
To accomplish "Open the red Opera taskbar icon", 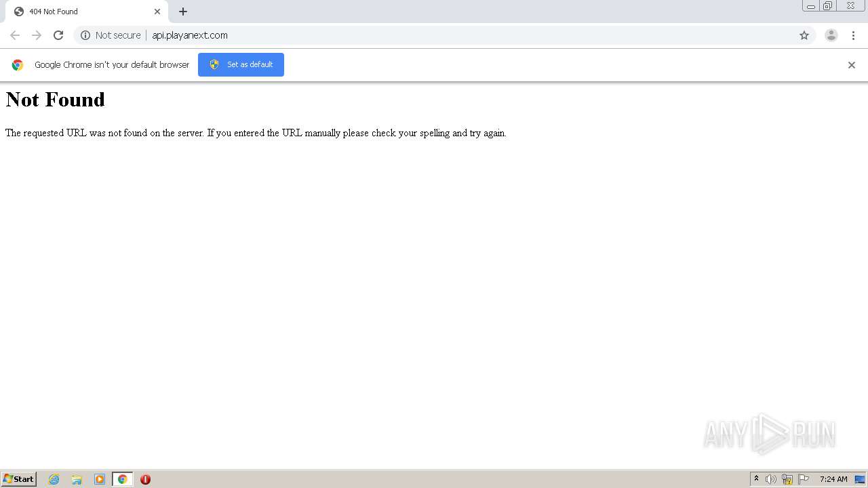I will click(x=145, y=479).
